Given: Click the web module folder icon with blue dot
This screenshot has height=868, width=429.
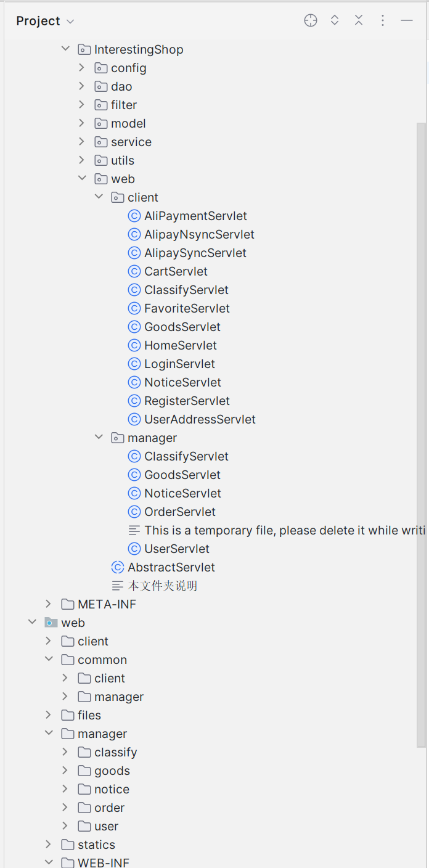Looking at the screenshot, I should click(x=51, y=623).
